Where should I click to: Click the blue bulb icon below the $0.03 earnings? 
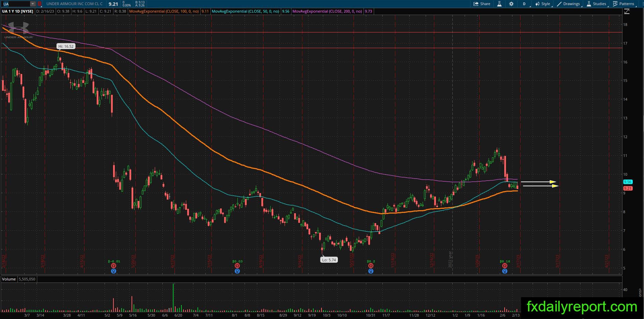point(237,271)
